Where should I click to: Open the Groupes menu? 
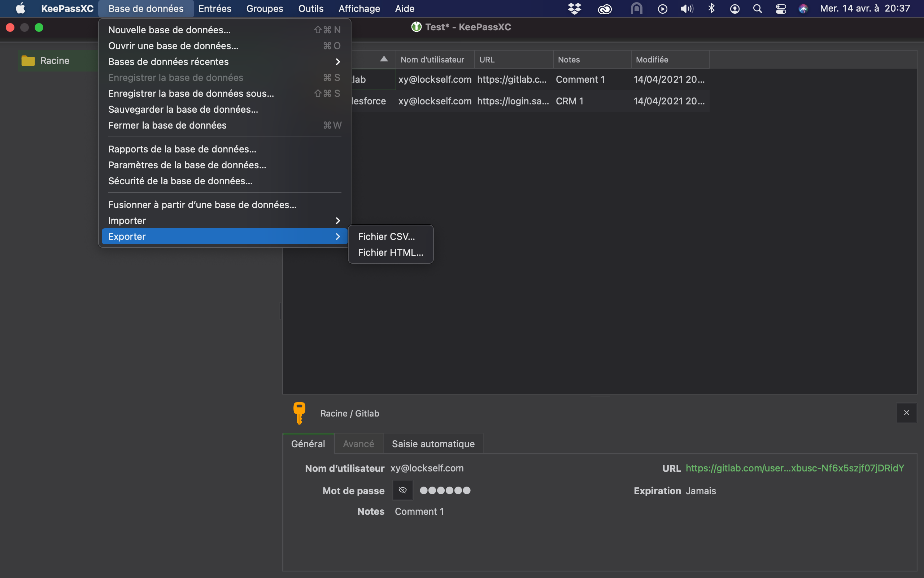(265, 8)
